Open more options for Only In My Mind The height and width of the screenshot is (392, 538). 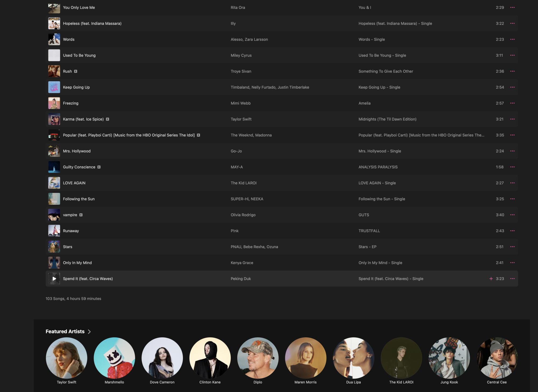[x=512, y=263]
